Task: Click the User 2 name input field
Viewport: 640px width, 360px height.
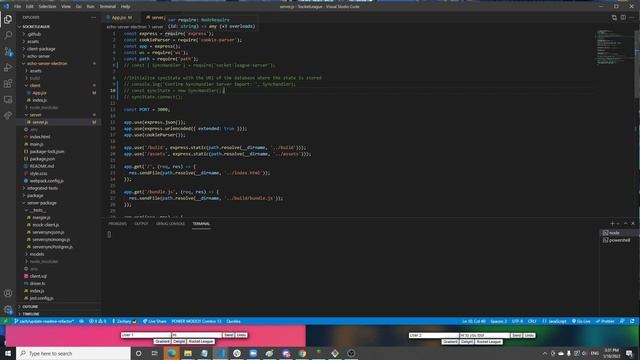Action: (x=433, y=335)
